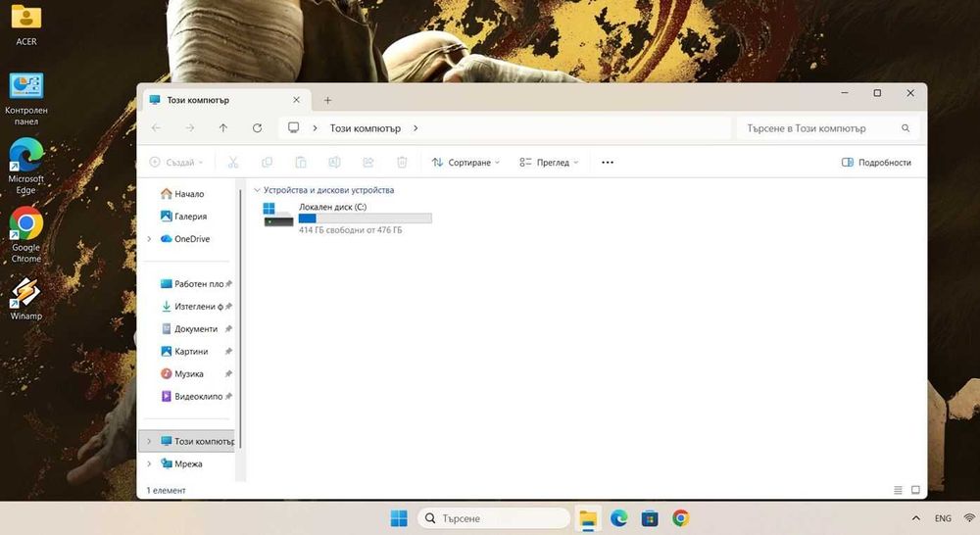Click the Delete trash icon
Viewport: 980px width, 535px height.
pyautogui.click(x=402, y=163)
